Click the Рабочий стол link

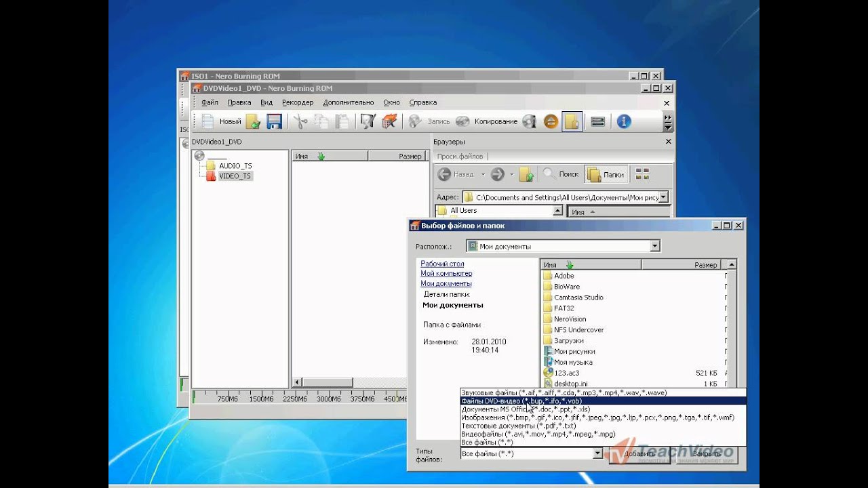(x=442, y=264)
